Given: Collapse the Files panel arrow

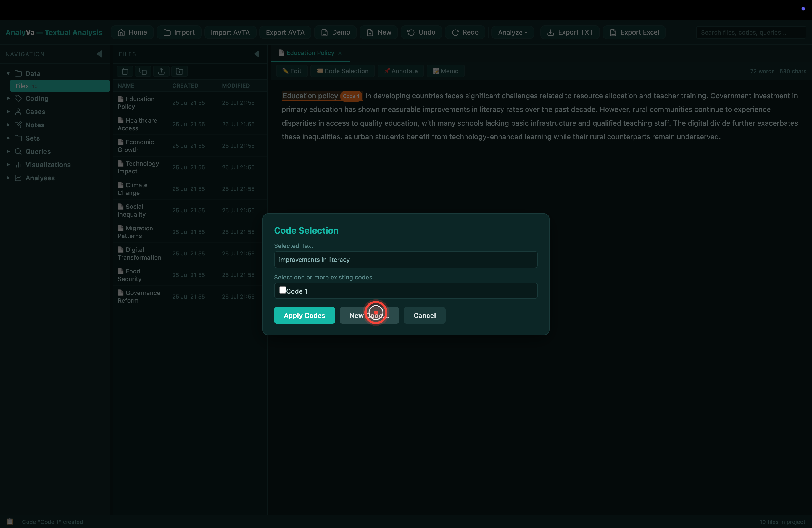Looking at the screenshot, I should coord(257,54).
